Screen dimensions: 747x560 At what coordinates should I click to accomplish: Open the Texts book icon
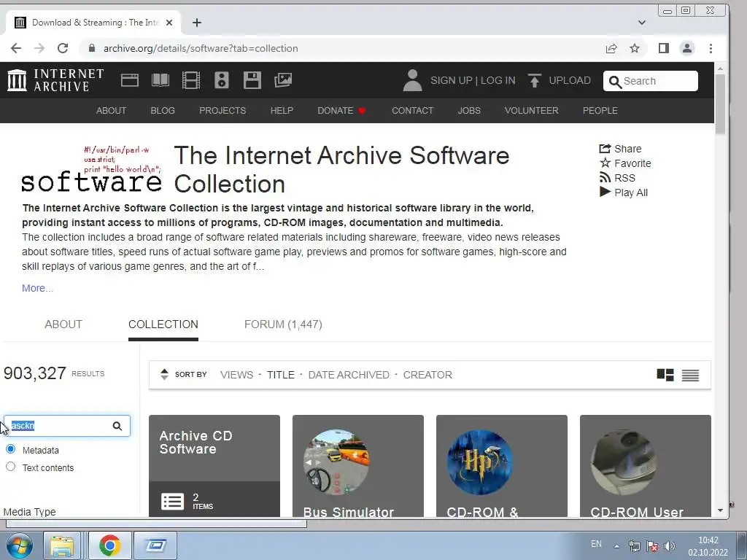[160, 80]
